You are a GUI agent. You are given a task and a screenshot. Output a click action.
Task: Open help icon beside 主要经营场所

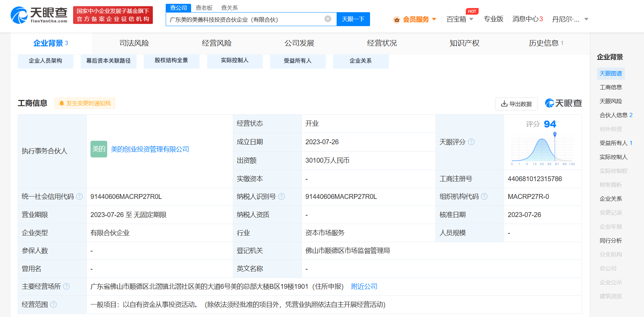66,286
